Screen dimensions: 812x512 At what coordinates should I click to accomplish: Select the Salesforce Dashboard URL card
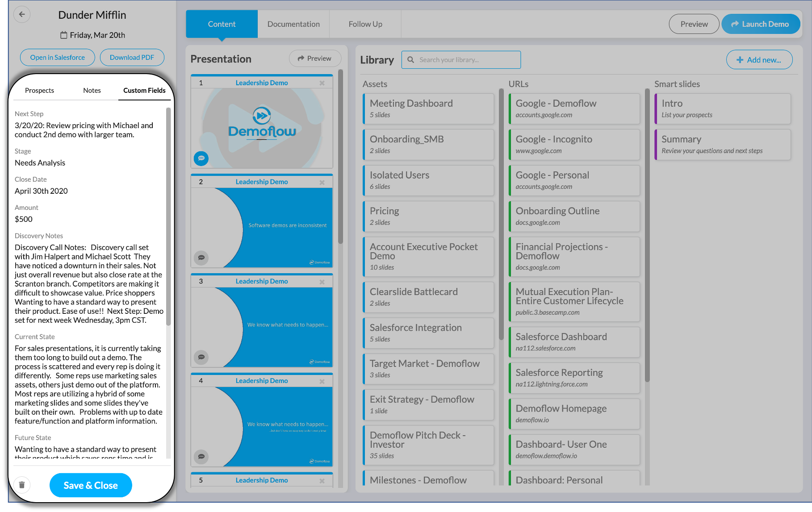[x=574, y=342]
